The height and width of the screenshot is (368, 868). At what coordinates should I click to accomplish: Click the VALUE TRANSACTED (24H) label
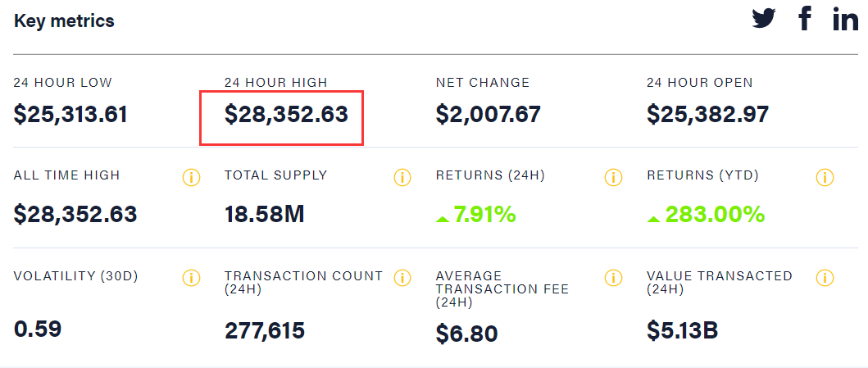point(720,282)
